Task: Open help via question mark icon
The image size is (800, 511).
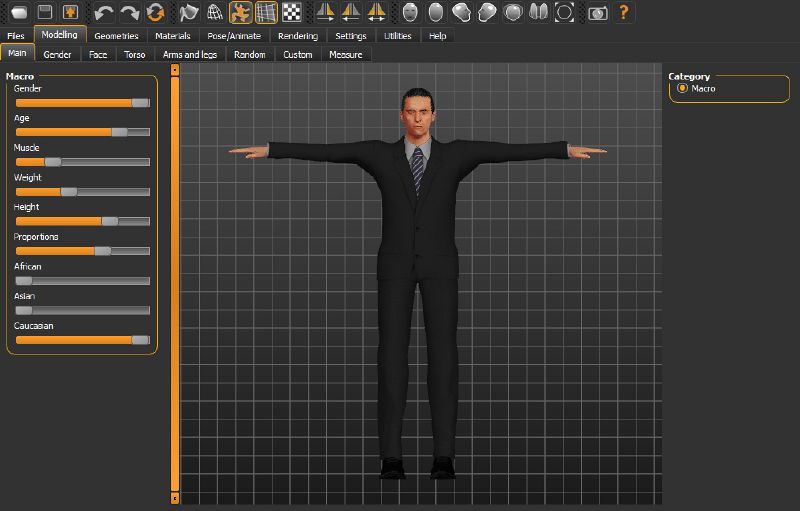Action: [x=624, y=13]
